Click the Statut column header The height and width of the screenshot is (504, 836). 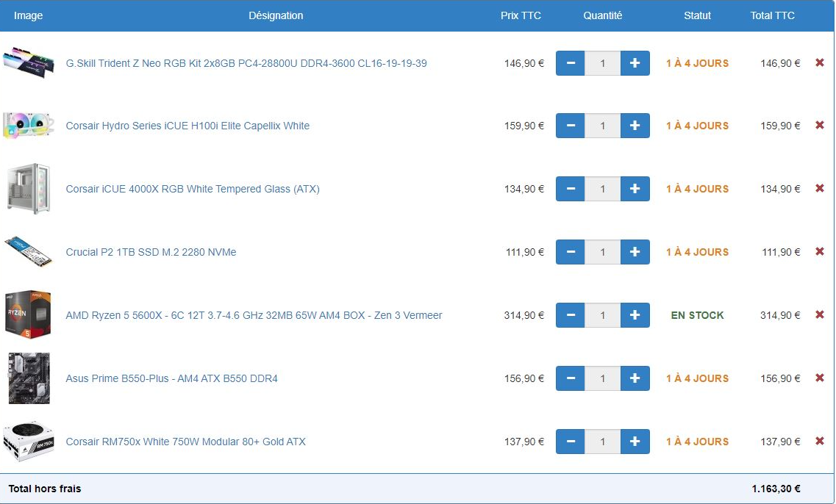pos(697,15)
